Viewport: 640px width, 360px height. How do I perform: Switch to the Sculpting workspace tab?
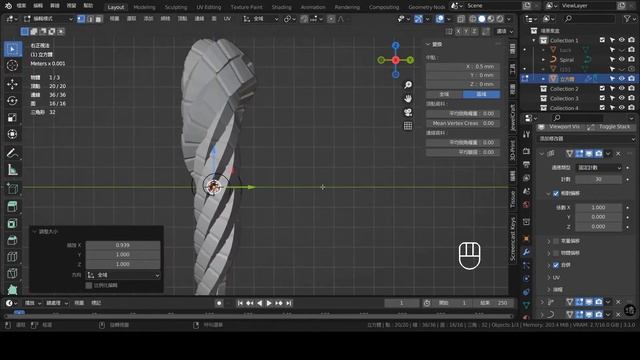click(x=176, y=7)
